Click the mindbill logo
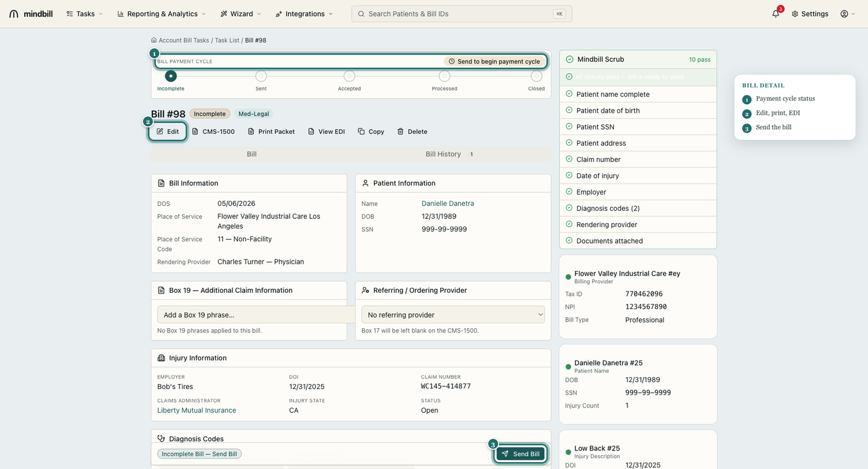The image size is (868, 469). pos(31,14)
